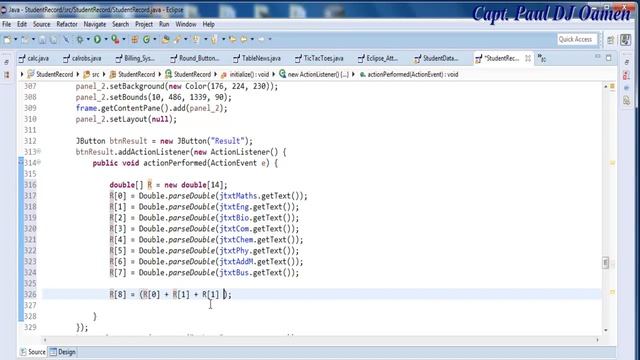Click actionPerformed(ActionEvent) : void breadcrumb item
Viewport: 640px width, 360px height.
pyautogui.click(x=409, y=74)
